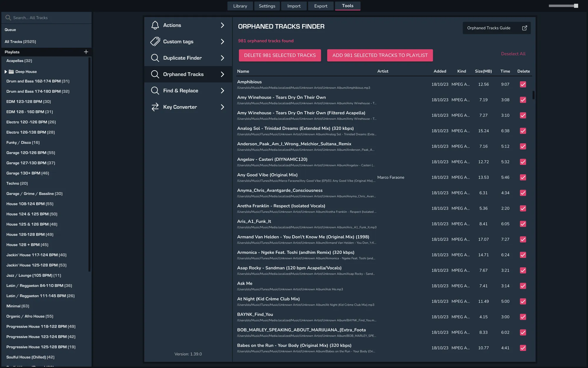Click the Deselect All link
The image size is (588, 368).
pos(513,54)
